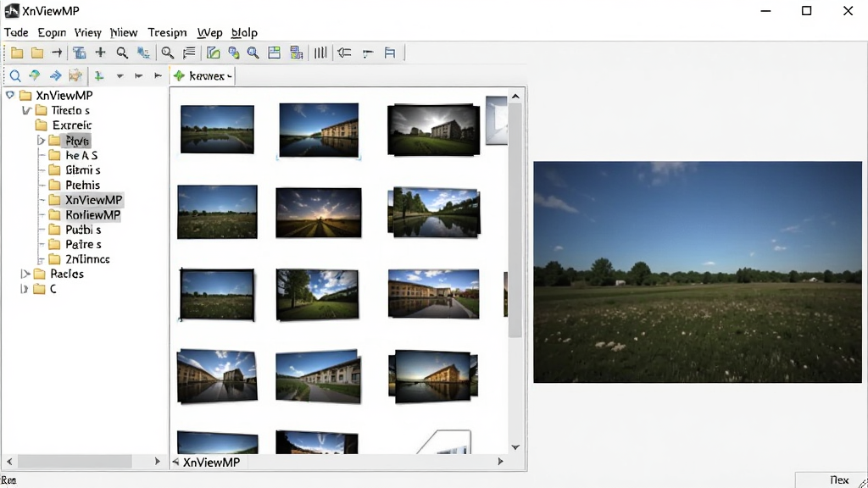The image size is (868, 488).
Task: Select the Paire s folder in tree
Action: 83,245
